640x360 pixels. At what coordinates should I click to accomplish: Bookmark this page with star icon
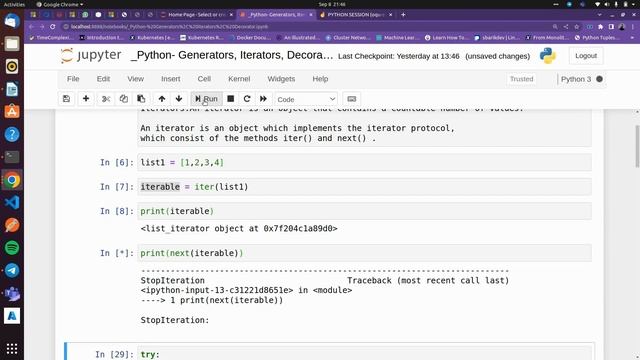[577, 27]
